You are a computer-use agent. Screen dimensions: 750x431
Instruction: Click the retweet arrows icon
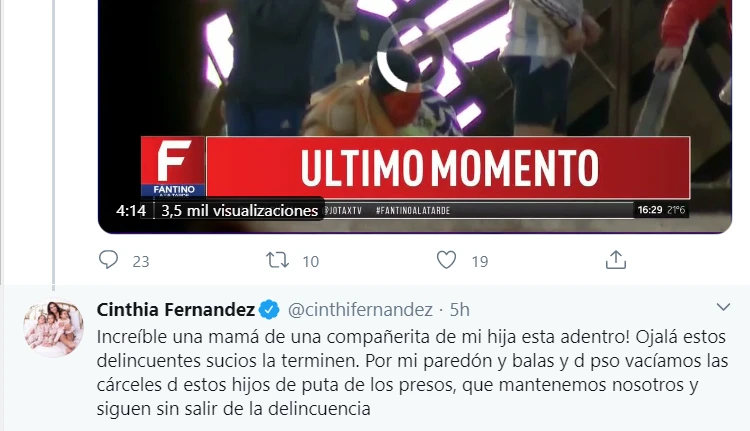pos(277,260)
